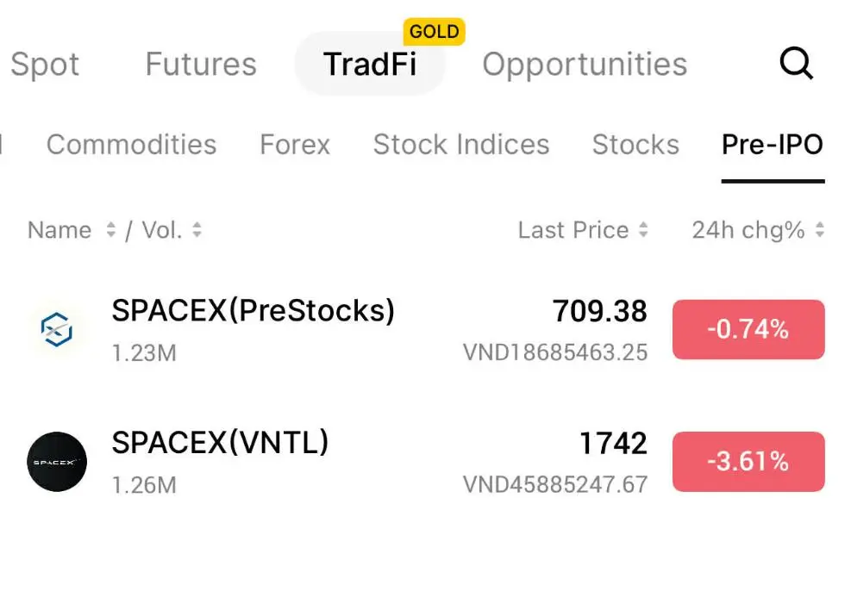Show the Stock Indices category
Screen dimensions: 851x616
click(461, 145)
